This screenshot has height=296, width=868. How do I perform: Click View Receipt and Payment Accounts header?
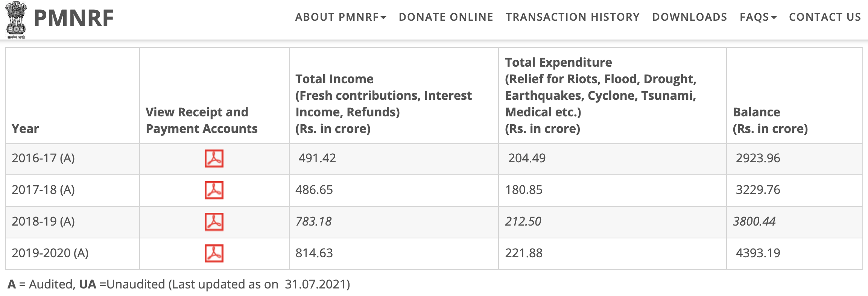coord(202,120)
